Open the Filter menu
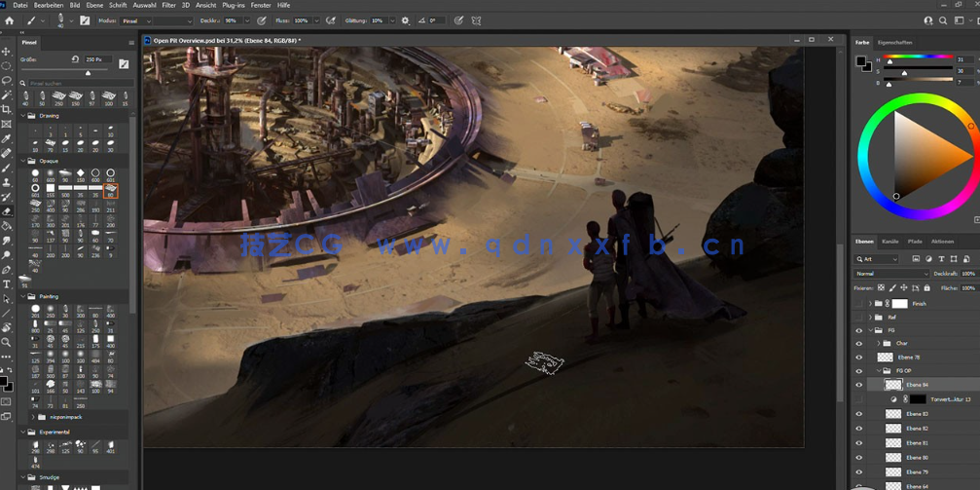The width and height of the screenshot is (980, 490). tap(168, 5)
